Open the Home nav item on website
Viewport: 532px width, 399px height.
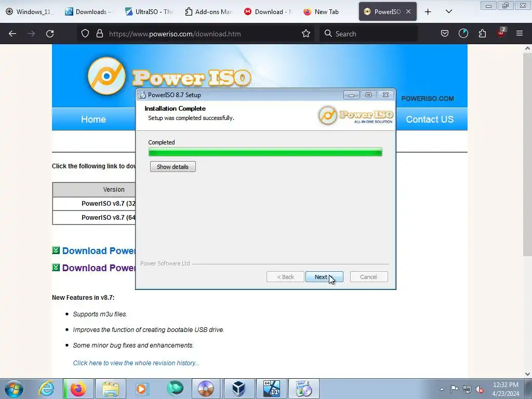(94, 119)
